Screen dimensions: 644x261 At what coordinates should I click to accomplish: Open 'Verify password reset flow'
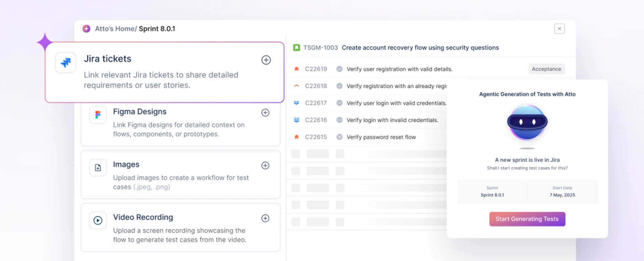pyautogui.click(x=381, y=137)
